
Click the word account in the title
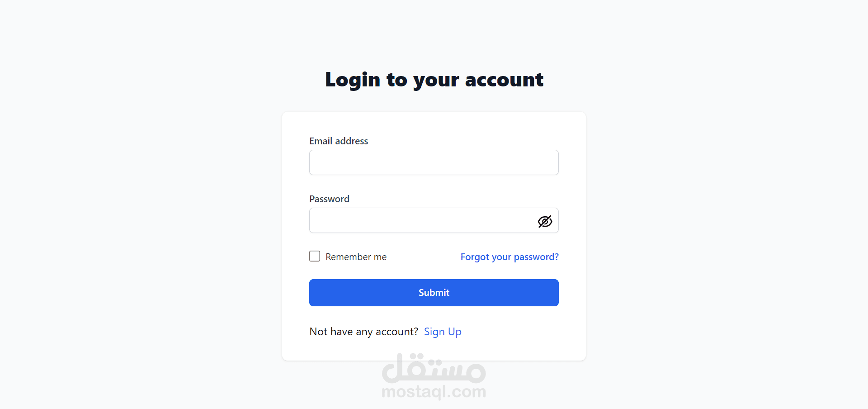[x=504, y=80]
